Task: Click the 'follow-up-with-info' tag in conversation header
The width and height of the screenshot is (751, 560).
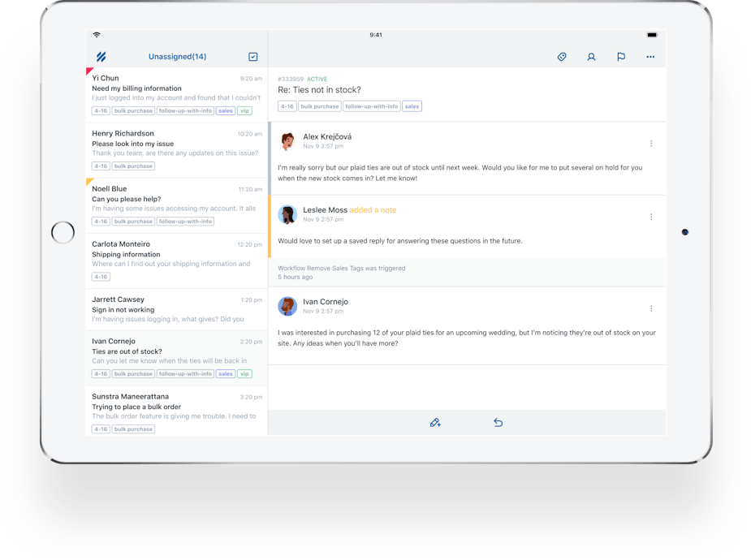Action: pos(372,106)
